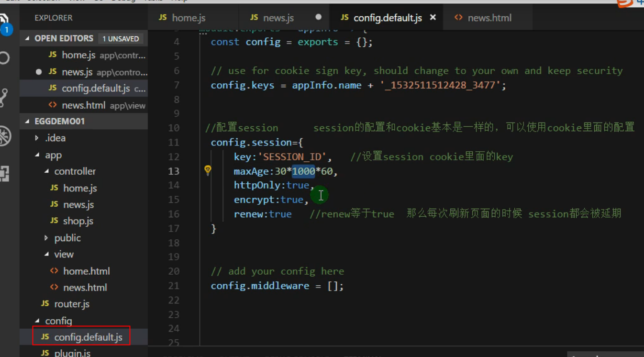
Task: Collapse the view folder
Action: click(x=64, y=254)
